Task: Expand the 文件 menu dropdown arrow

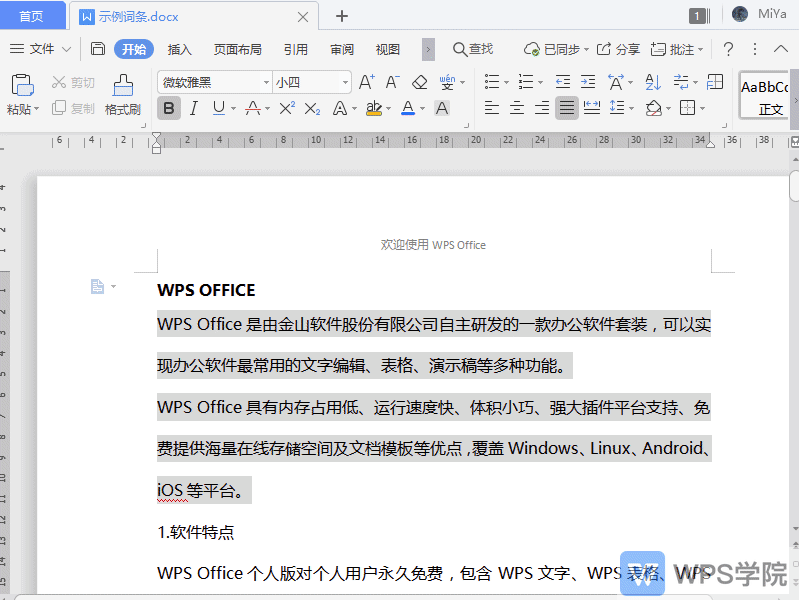Action: (x=66, y=49)
